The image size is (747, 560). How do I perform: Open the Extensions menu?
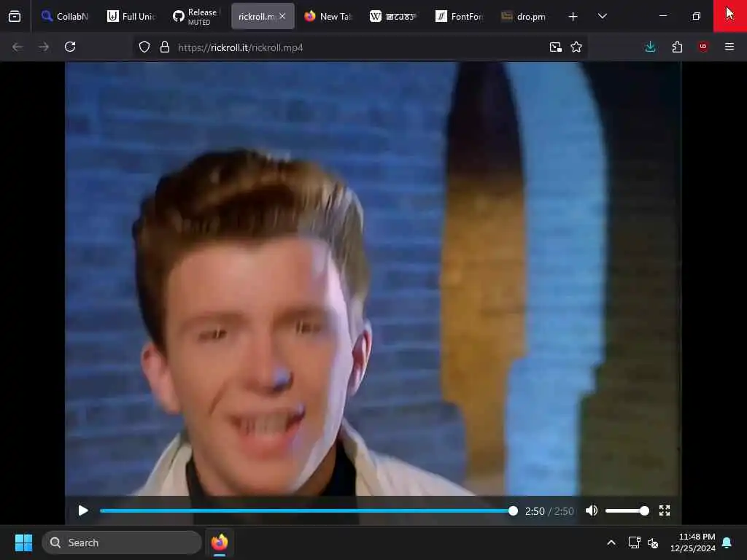click(x=677, y=47)
